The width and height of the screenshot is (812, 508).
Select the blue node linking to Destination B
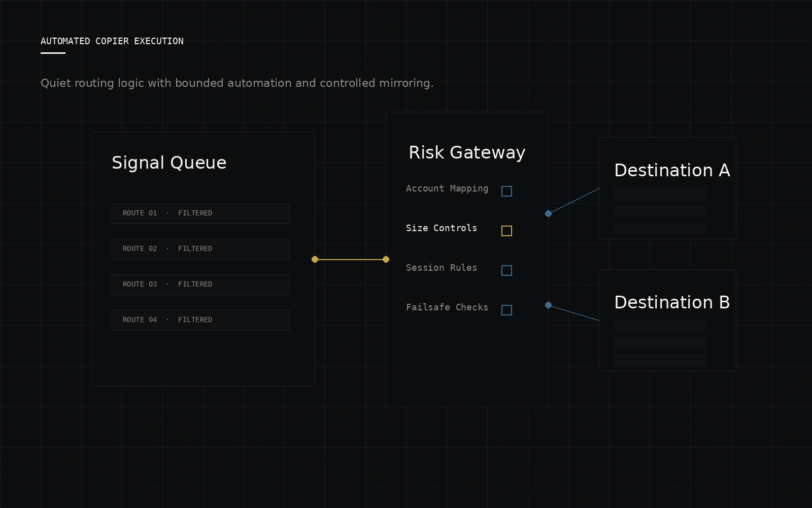coord(549,305)
